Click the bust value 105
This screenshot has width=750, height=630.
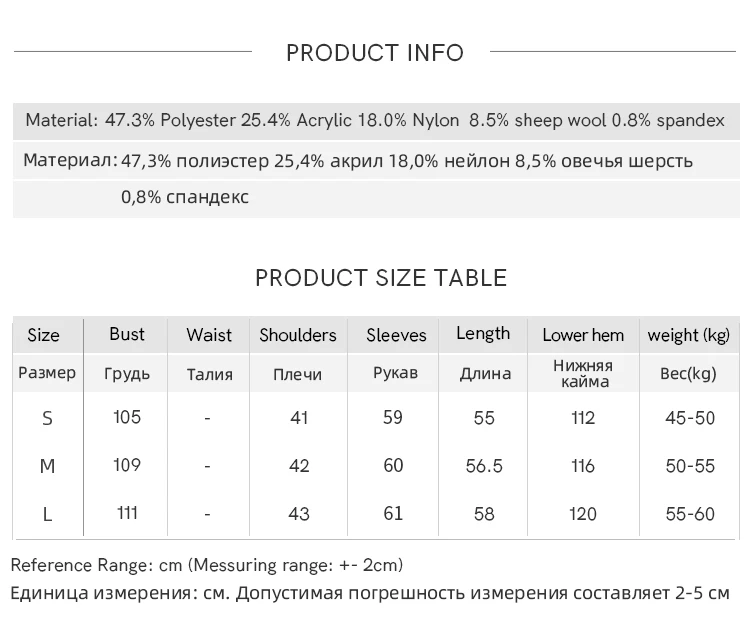click(127, 417)
